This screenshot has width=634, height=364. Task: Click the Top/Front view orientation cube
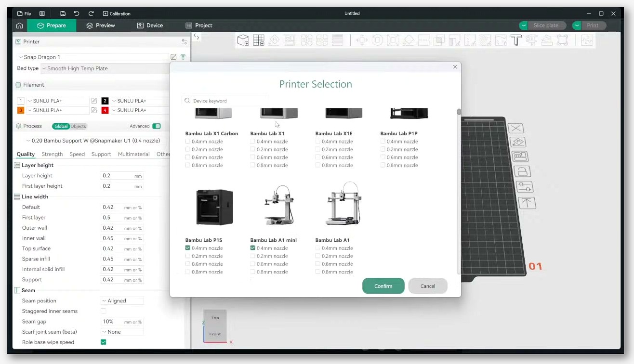(215, 325)
